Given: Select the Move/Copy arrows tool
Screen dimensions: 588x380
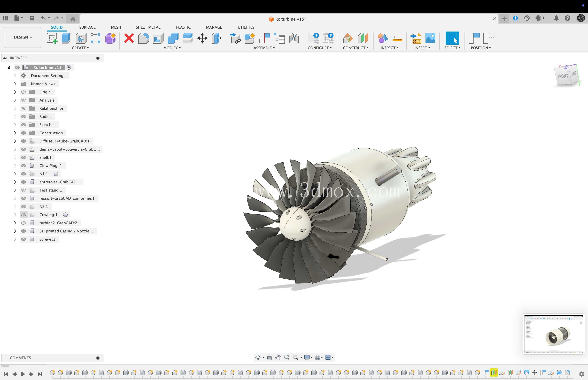Looking at the screenshot, I should coord(202,38).
